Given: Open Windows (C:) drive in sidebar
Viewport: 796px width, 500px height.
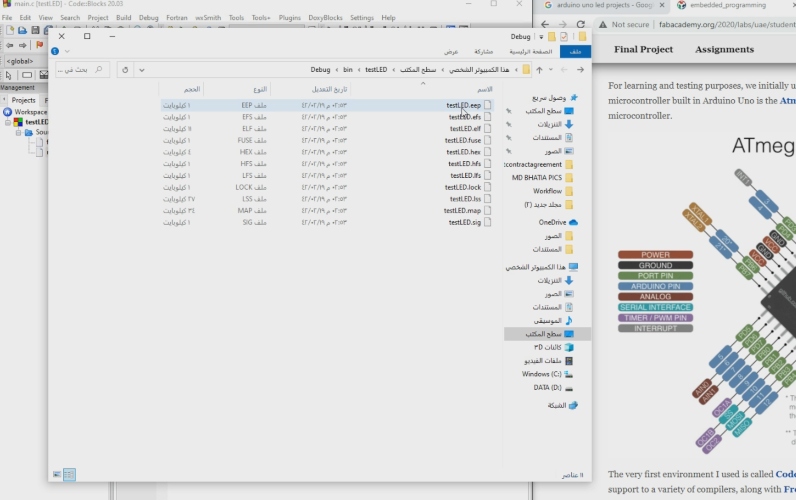Looking at the screenshot, I should (547, 374).
